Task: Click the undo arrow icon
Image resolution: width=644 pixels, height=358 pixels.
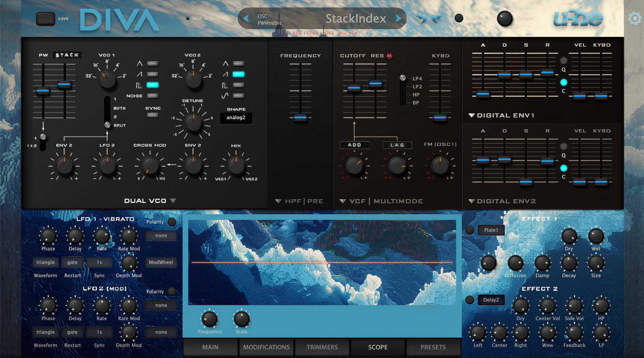Action: tap(421, 19)
